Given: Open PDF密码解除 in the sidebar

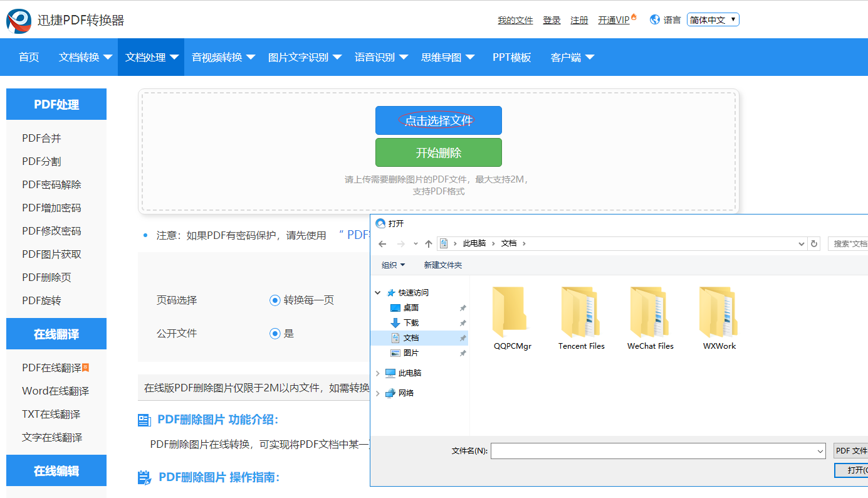Looking at the screenshot, I should click(x=51, y=184).
